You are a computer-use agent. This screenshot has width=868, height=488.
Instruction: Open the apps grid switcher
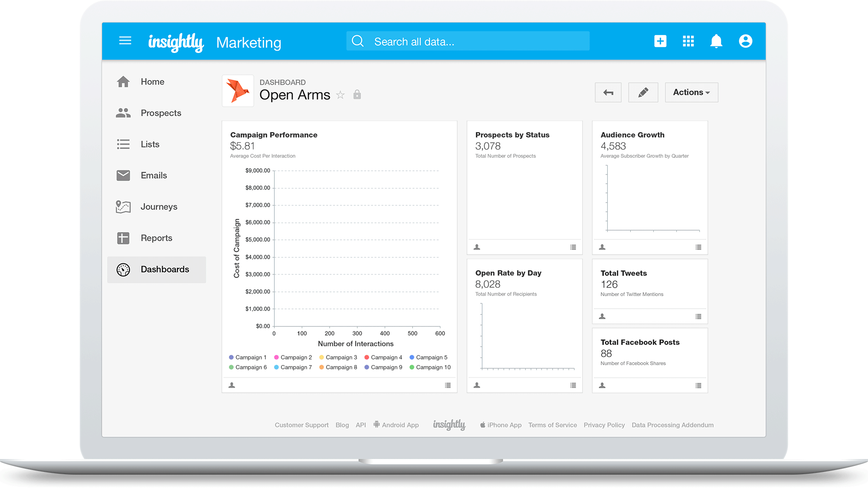tap(688, 41)
